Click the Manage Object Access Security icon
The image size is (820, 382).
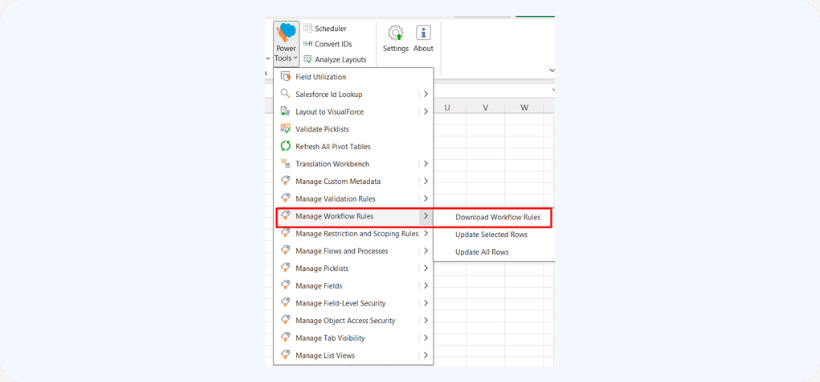286,320
